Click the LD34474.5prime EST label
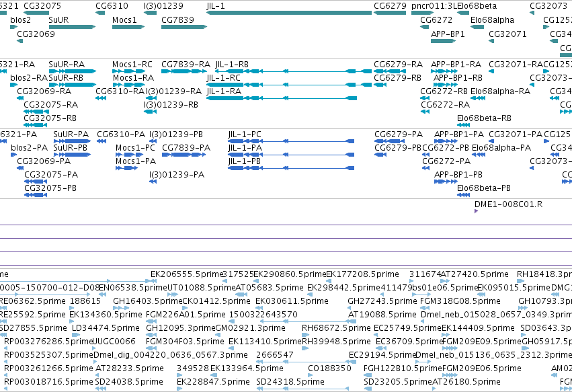This screenshot has height=392, width=572. [106, 328]
